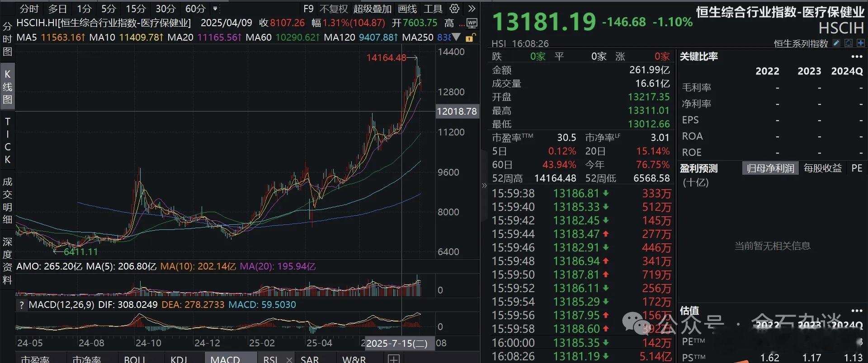The height and width of the screenshot is (363, 868).
Task: Click the 12018.78 price axis label
Action: click(x=457, y=111)
